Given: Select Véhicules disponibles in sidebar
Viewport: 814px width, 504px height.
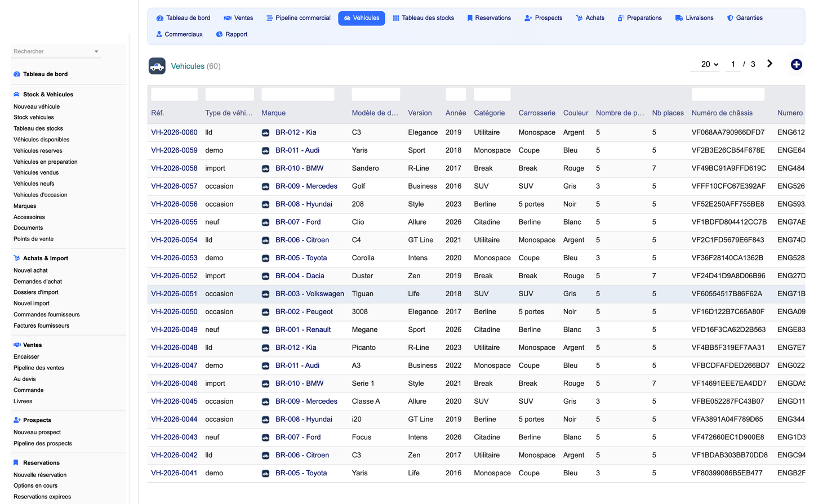Looking at the screenshot, I should click(42, 140).
